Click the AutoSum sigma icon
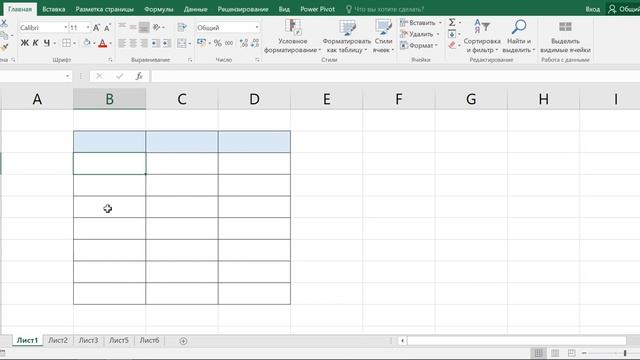This screenshot has width=640, height=360. 452,22
